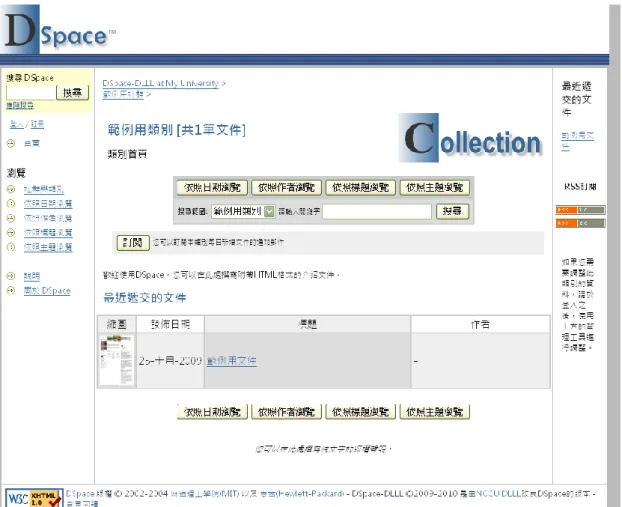The height and width of the screenshot is (507, 622).
Task: Click the arrow icon beside 說明
Action: [x=11, y=276]
